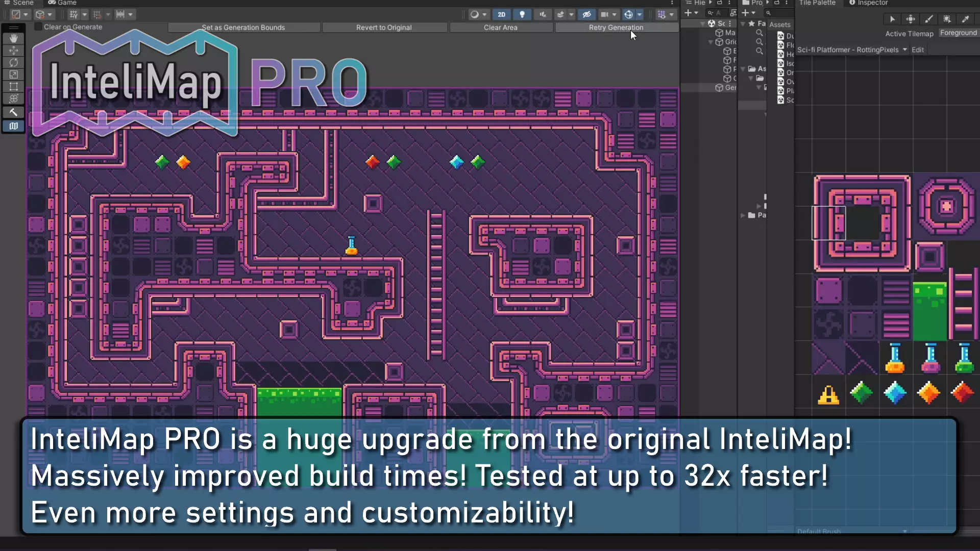Switch to the Game tab
The height and width of the screenshot is (551, 980).
tap(62, 3)
